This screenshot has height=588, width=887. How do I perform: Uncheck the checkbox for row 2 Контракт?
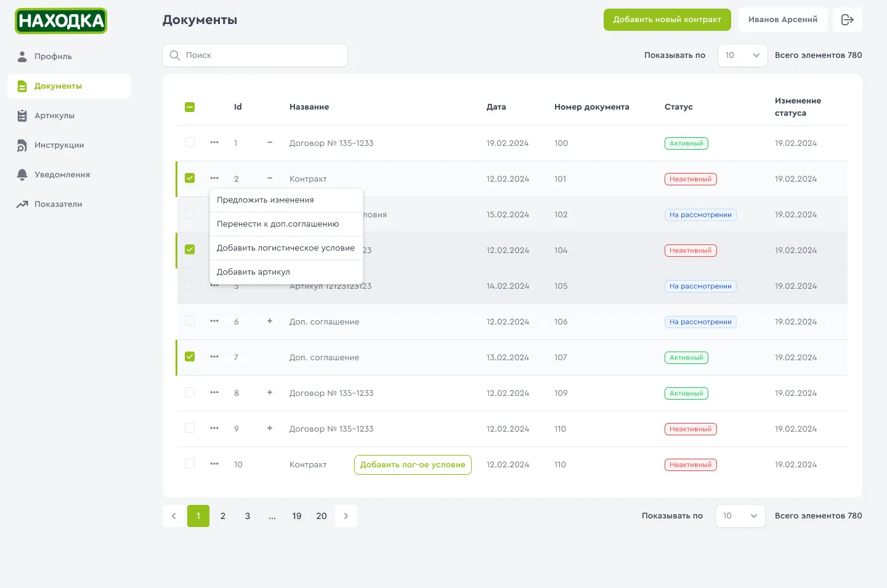pos(190,179)
